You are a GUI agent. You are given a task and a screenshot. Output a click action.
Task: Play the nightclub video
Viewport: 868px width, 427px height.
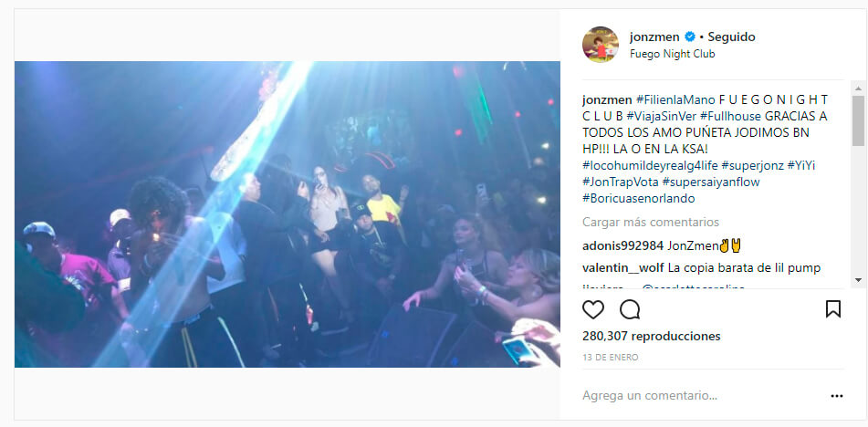click(288, 214)
